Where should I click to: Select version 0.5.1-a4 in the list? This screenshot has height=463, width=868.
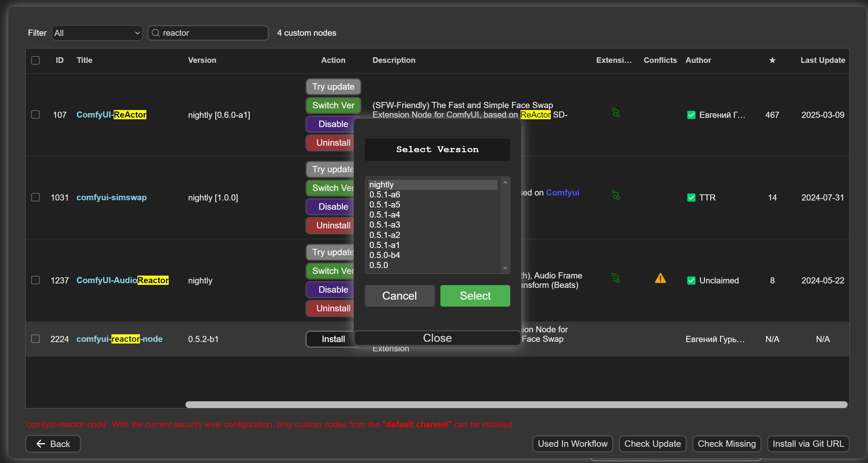433,215
